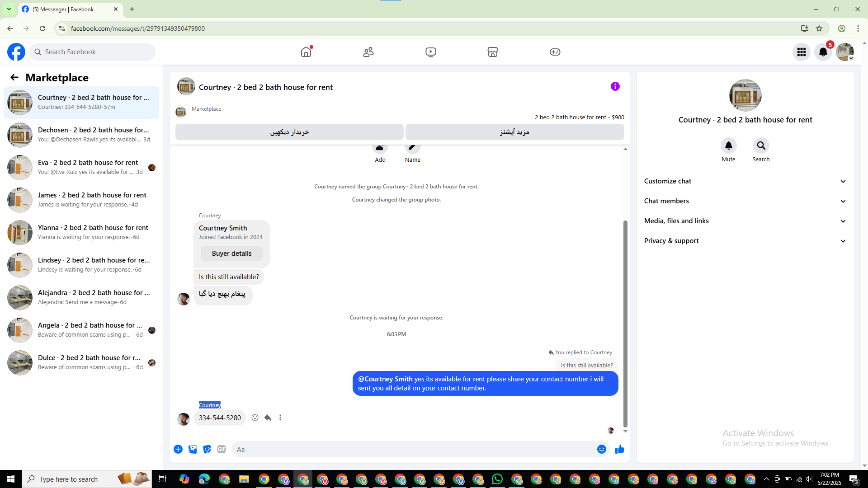Expand Privacy & support section
Viewport: 868px width, 488px height.
click(x=745, y=241)
